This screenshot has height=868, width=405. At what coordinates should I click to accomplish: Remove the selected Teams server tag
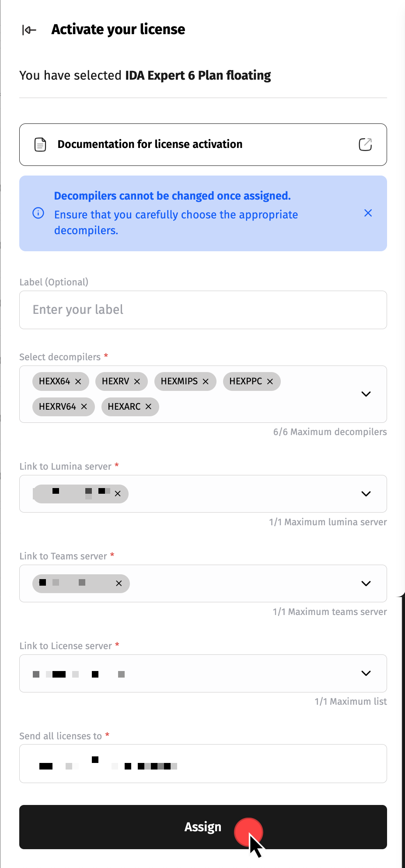tap(119, 583)
